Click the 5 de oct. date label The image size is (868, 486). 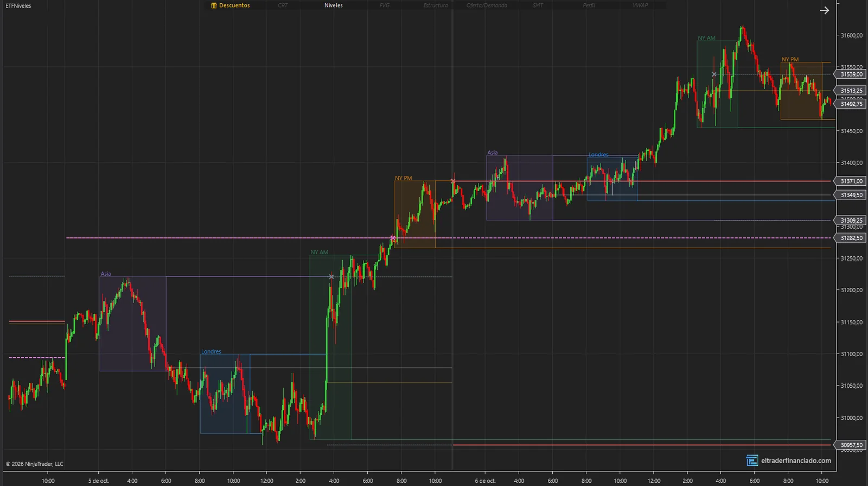99,481
